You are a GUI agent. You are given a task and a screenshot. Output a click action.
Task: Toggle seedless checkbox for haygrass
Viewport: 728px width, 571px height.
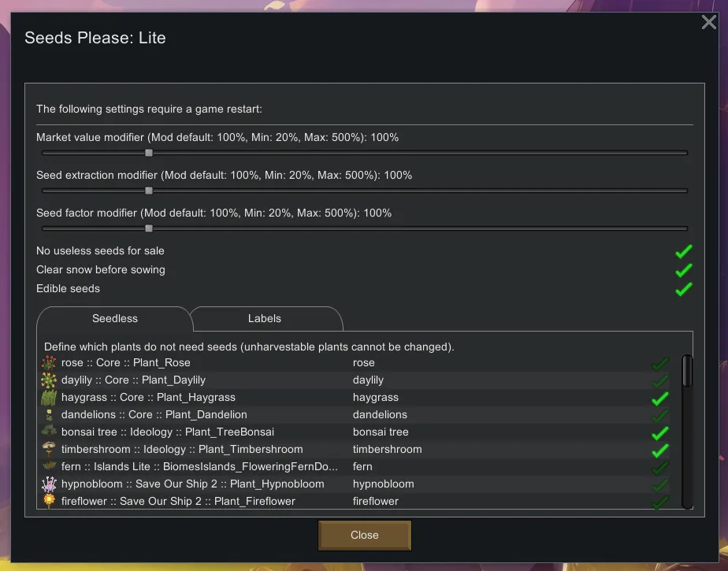pyautogui.click(x=659, y=399)
